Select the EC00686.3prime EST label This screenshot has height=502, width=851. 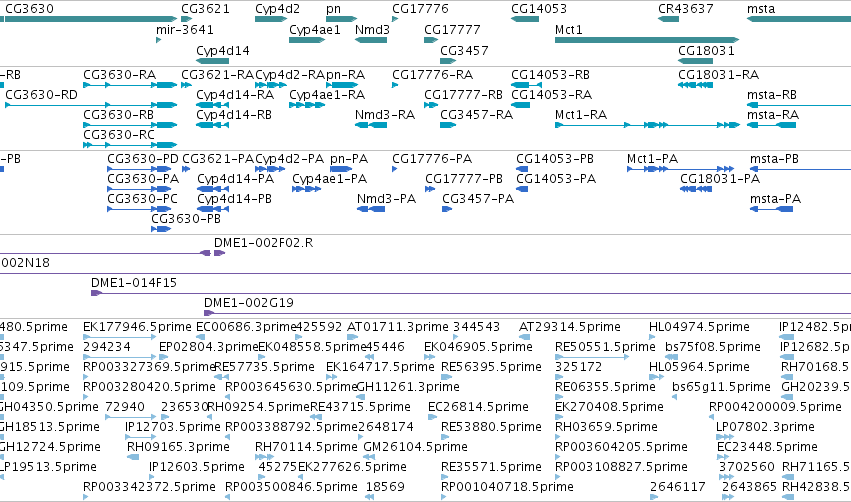tap(245, 327)
